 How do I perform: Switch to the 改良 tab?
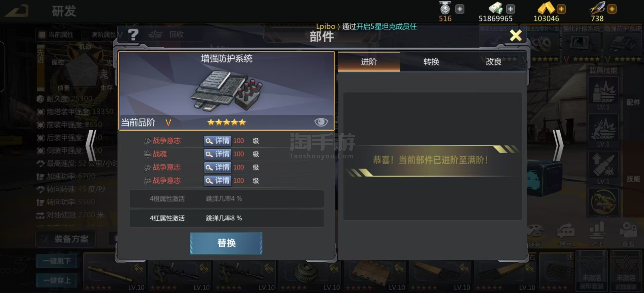point(494,62)
